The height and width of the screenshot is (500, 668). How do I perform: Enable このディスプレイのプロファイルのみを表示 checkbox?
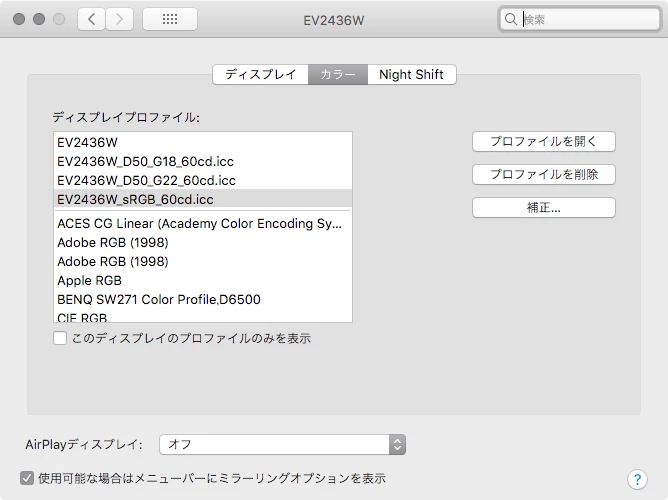[x=60, y=338]
